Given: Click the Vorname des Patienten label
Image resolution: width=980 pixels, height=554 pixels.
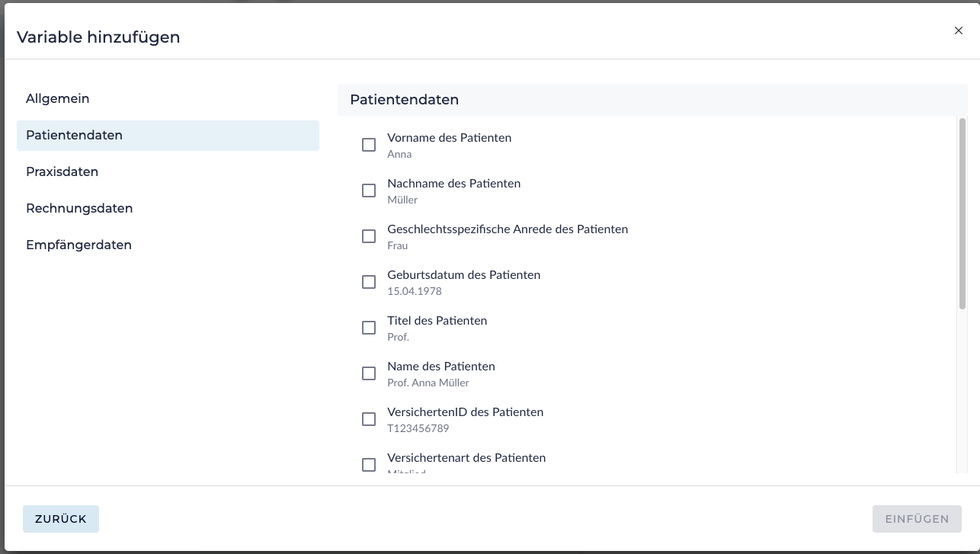Looking at the screenshot, I should (449, 138).
